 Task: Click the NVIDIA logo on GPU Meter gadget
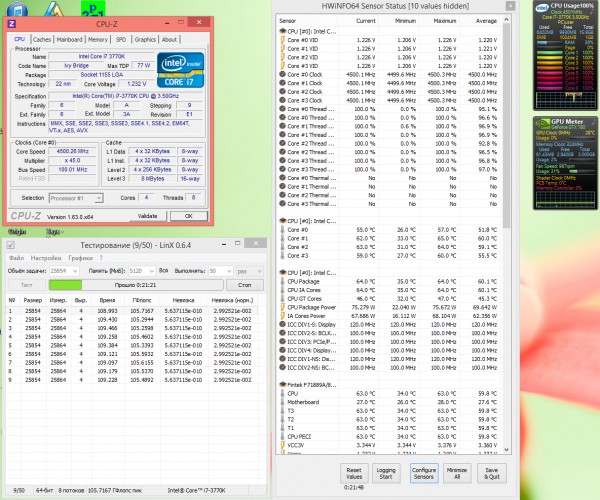point(542,123)
